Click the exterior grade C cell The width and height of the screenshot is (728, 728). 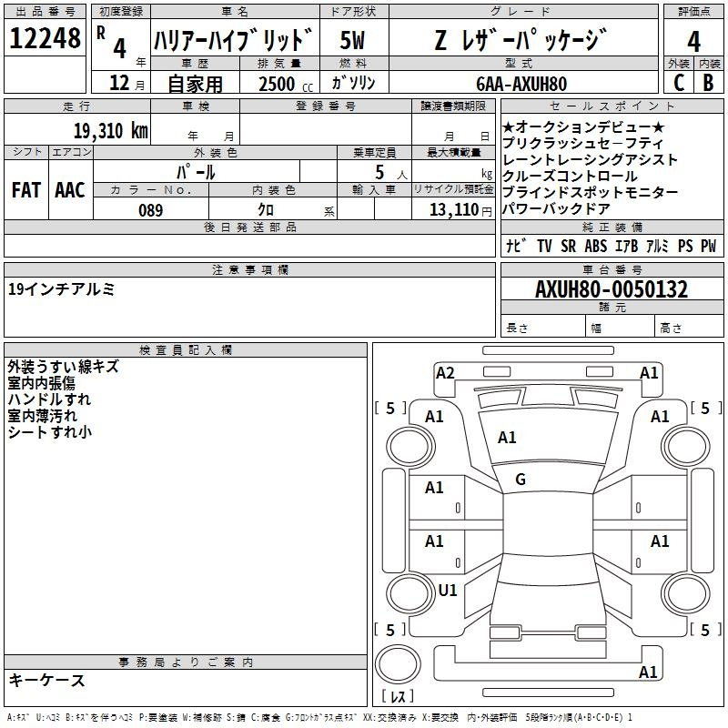pyautogui.click(x=678, y=83)
